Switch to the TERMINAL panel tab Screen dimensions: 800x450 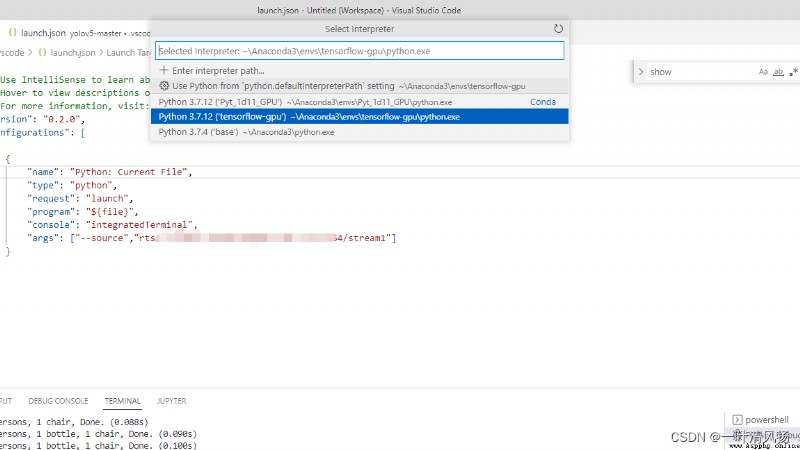click(x=122, y=401)
